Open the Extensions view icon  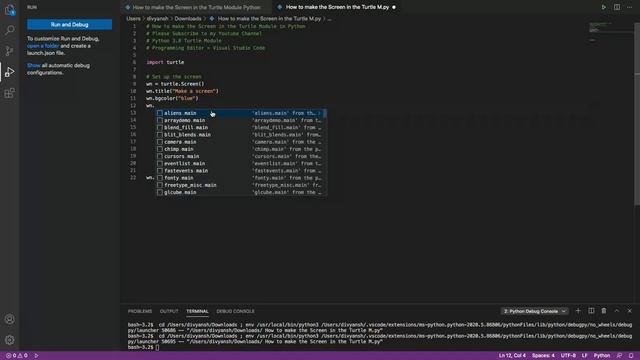click(x=9, y=93)
